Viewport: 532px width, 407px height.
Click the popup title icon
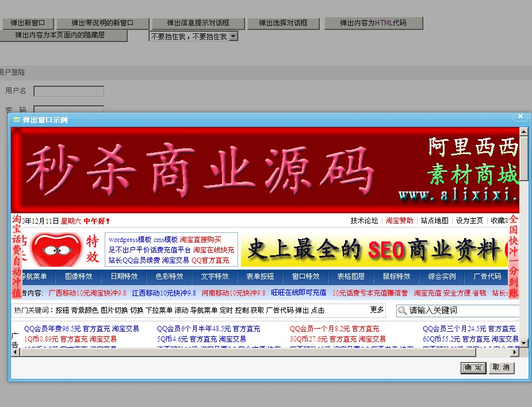16,120
